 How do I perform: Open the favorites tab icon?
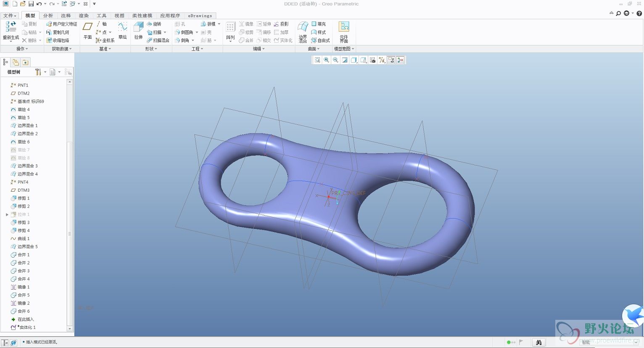(25, 62)
